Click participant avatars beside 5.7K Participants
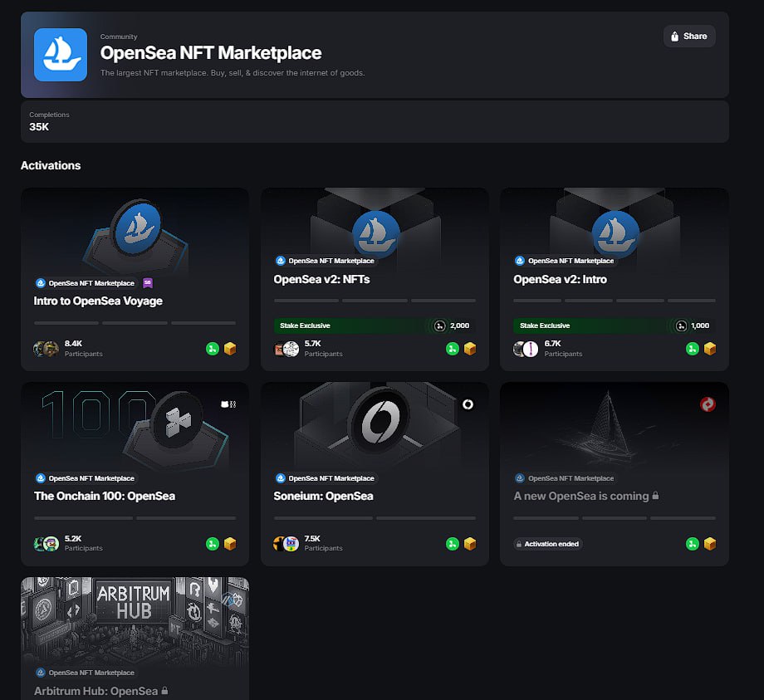The image size is (764, 700). (286, 349)
